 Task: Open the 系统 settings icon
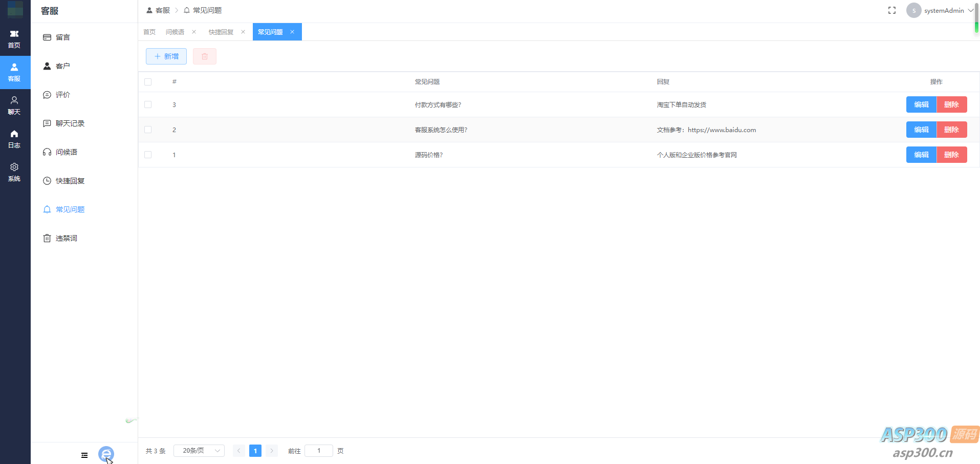(x=15, y=172)
